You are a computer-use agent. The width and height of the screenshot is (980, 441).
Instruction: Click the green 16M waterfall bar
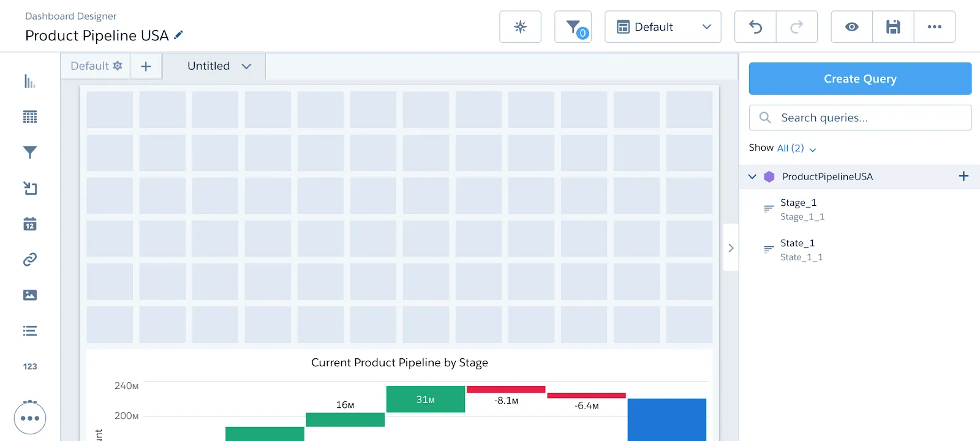[345, 420]
